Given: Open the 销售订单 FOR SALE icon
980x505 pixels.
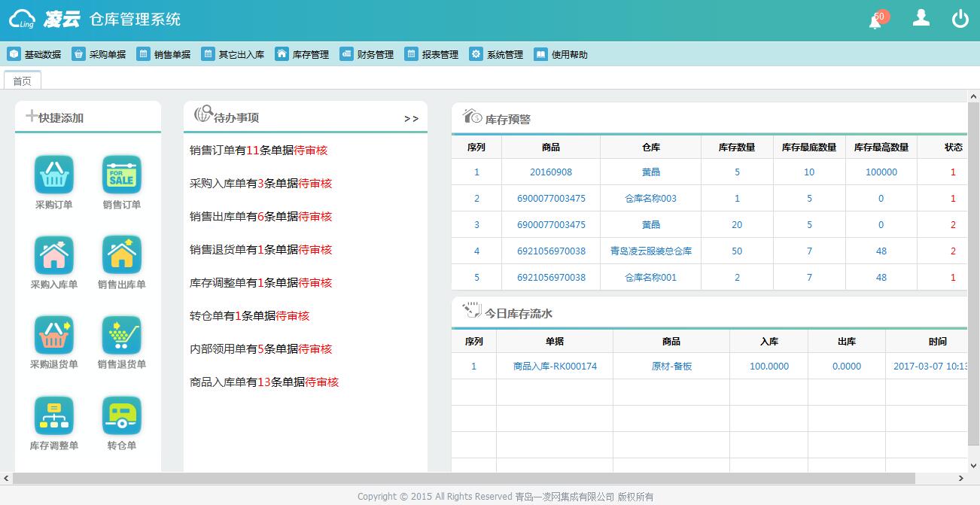Looking at the screenshot, I should 121,175.
